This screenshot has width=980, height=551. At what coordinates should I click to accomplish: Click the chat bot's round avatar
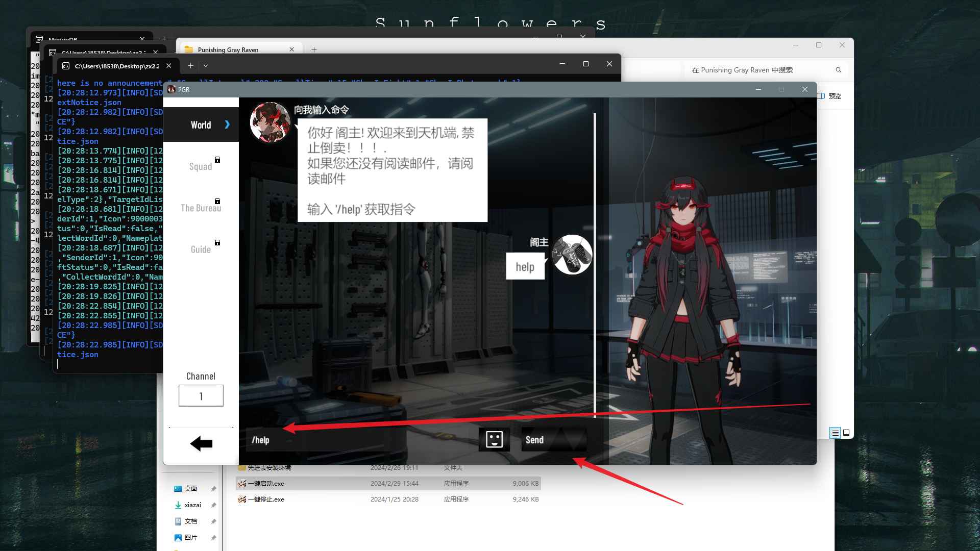[270, 122]
